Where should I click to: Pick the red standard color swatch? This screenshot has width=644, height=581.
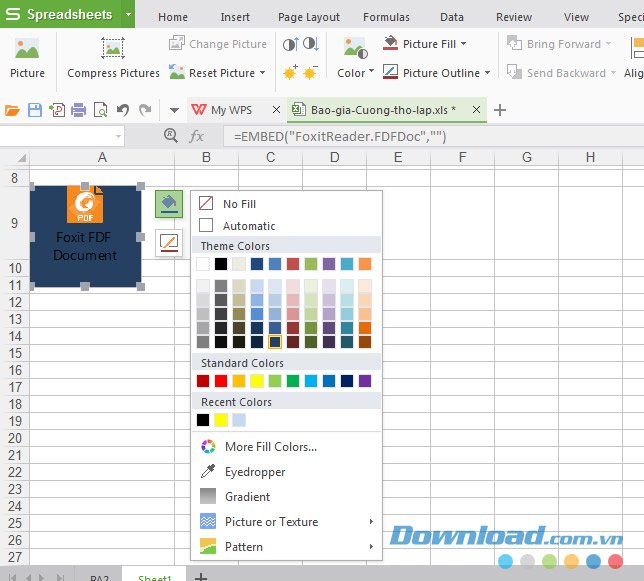pos(221,381)
